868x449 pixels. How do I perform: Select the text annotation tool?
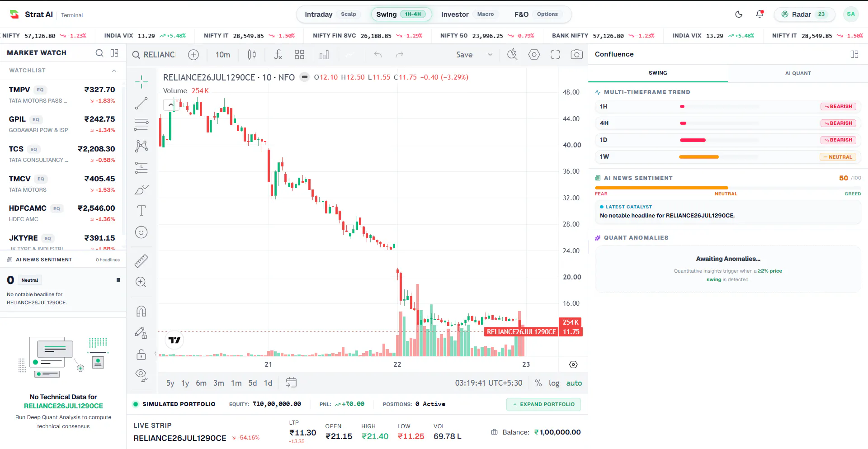click(142, 210)
